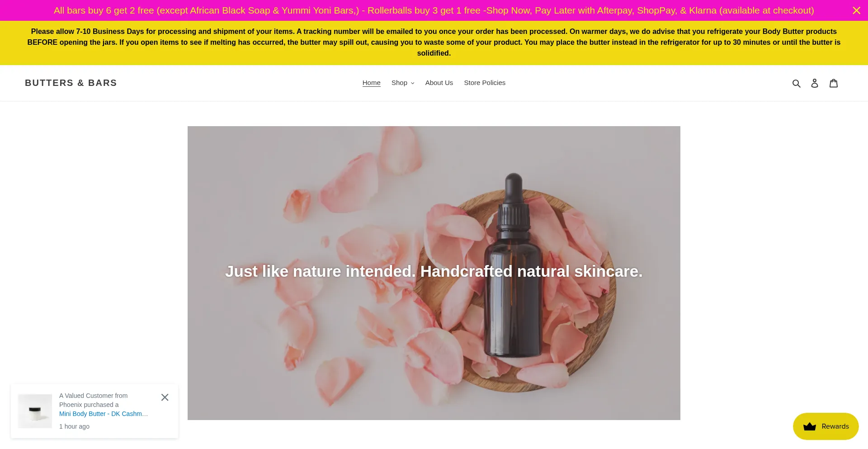
Task: Click the BUTTERS & BARS logo
Action: 71,83
